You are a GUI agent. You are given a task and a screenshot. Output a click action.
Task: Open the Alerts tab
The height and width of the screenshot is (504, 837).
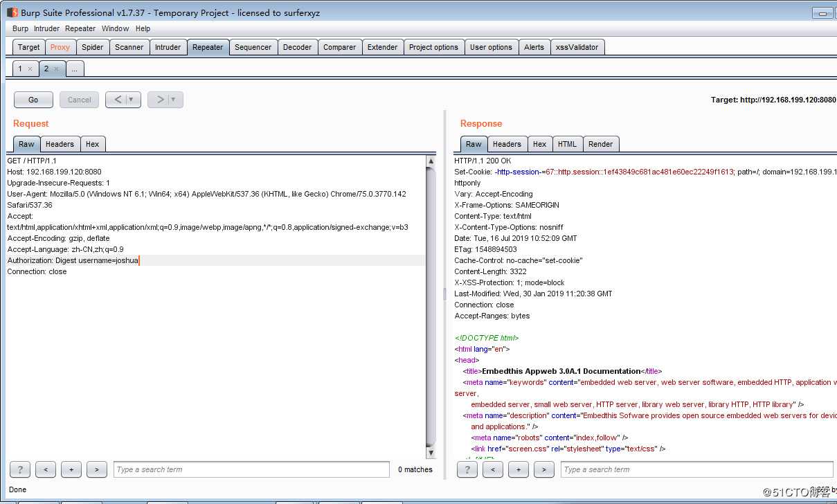pos(534,47)
